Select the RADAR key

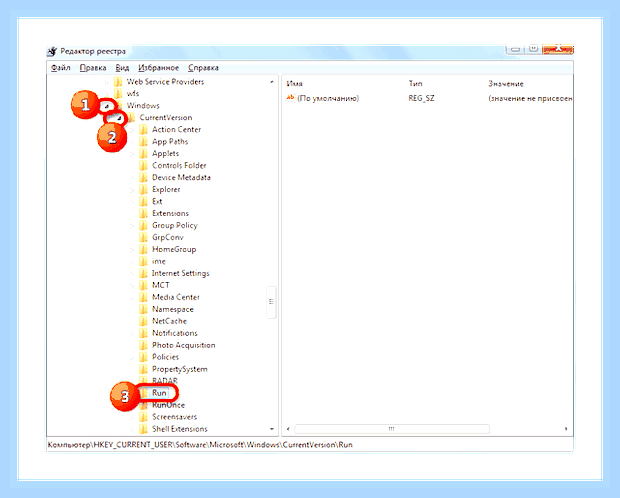point(164,381)
